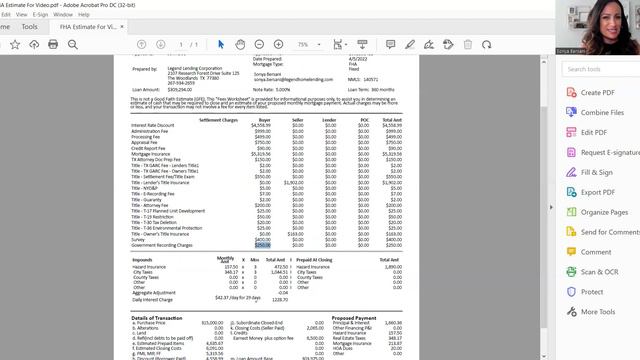Zoom in with the plus icon

(x=278, y=44)
